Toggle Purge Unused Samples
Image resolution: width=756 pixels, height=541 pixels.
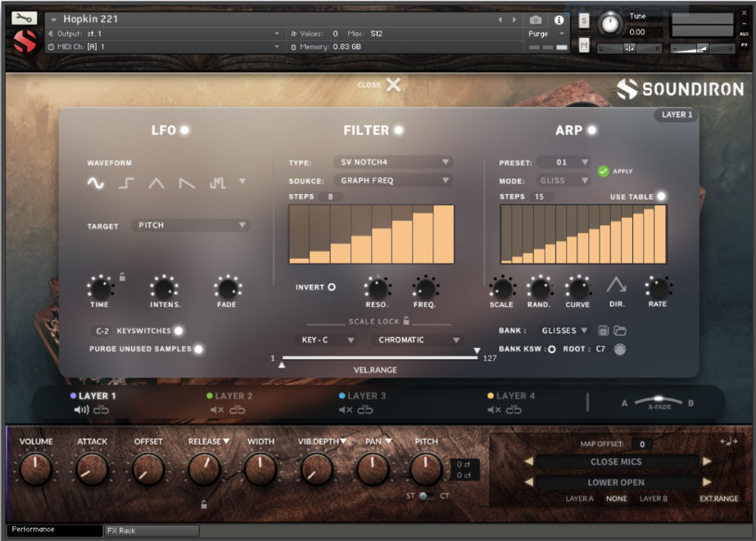coord(197,349)
